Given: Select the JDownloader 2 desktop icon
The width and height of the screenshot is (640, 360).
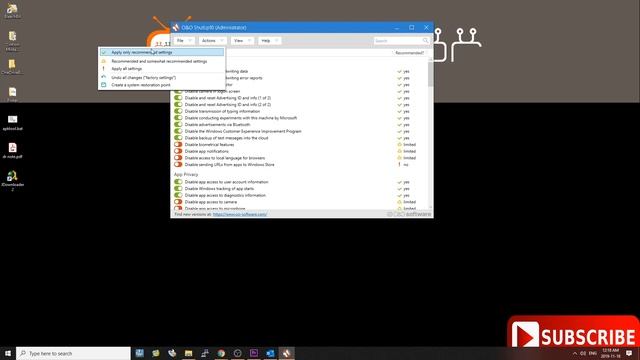Looking at the screenshot, I should (13, 180).
